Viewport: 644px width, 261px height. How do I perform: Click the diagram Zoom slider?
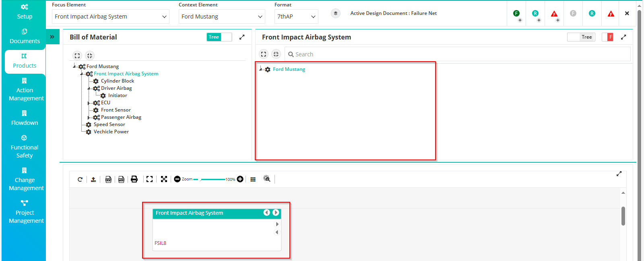pos(209,179)
